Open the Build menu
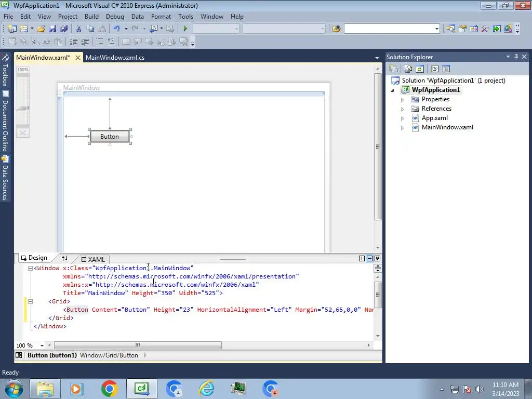Screen dimensions: 532x399 91,16
